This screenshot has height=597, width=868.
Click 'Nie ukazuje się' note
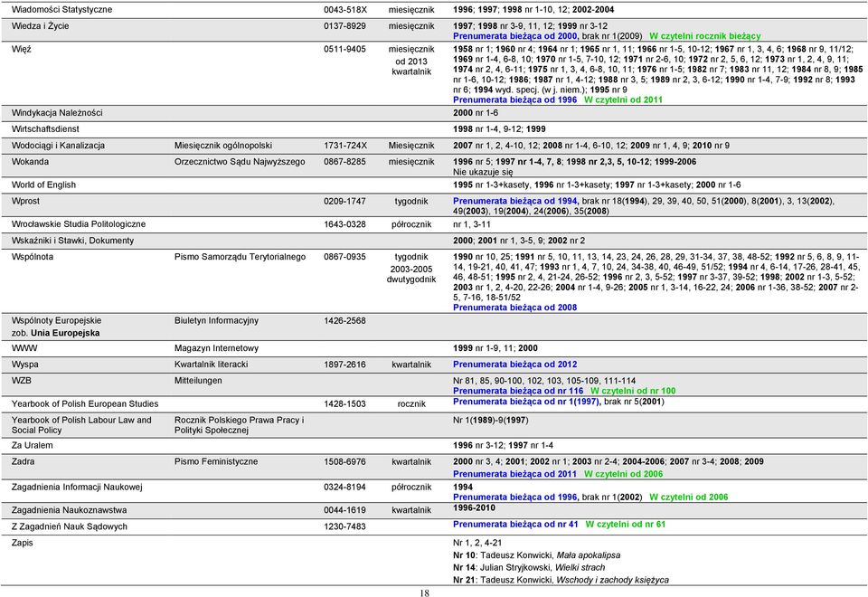pos(483,172)
